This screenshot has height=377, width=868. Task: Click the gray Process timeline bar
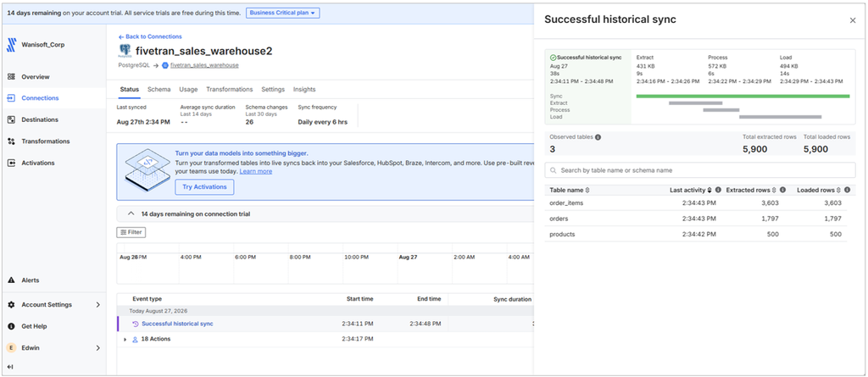coord(721,110)
